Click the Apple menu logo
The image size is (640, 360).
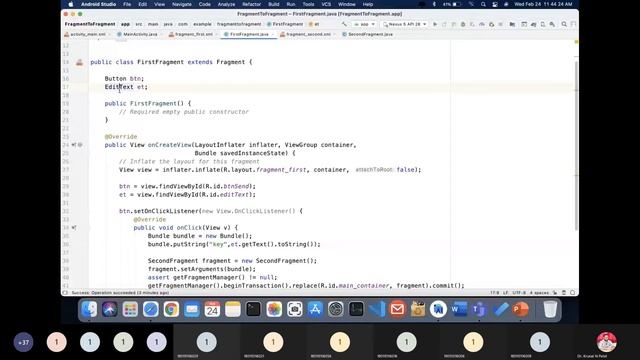pyautogui.click(x=70, y=4)
